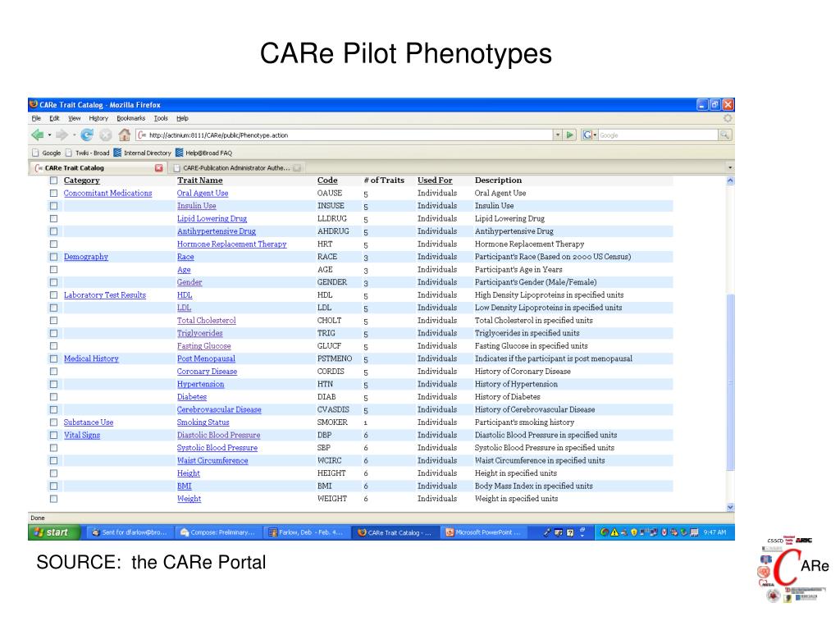This screenshot has height=630, width=840.
Task: Sort by the Trait Name column header
Action: click(200, 180)
